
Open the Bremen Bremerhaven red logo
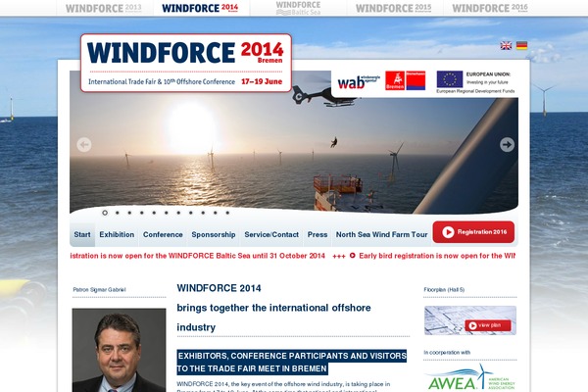pyautogui.click(x=406, y=80)
